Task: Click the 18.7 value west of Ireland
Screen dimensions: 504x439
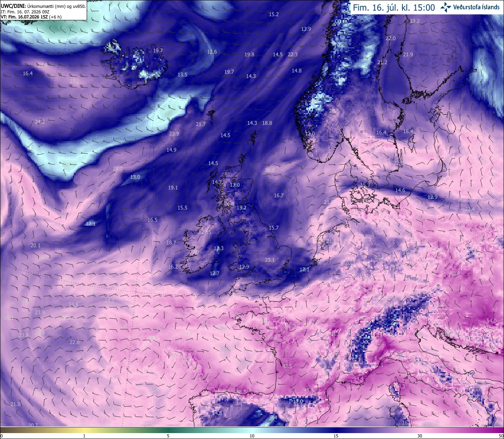Action: coord(171,243)
